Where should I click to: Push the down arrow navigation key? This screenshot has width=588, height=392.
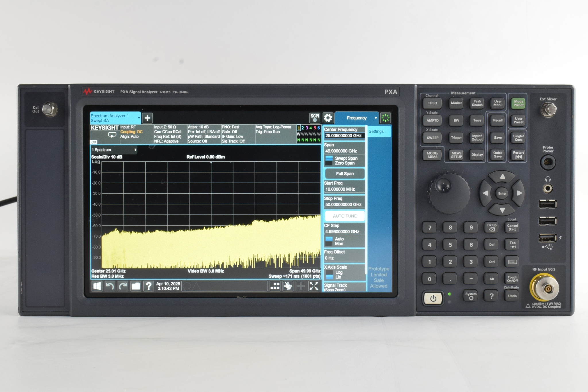502,210
